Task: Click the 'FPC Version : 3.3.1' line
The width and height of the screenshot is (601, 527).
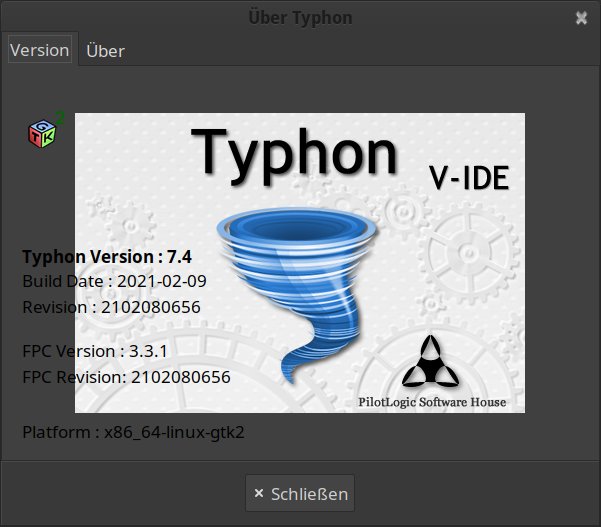Action: [x=95, y=351]
